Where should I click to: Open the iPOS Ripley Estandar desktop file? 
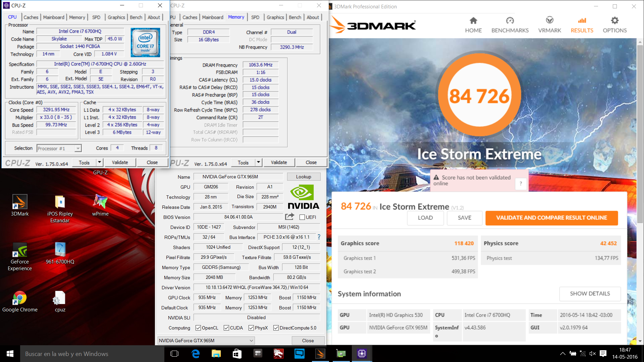[60, 209]
